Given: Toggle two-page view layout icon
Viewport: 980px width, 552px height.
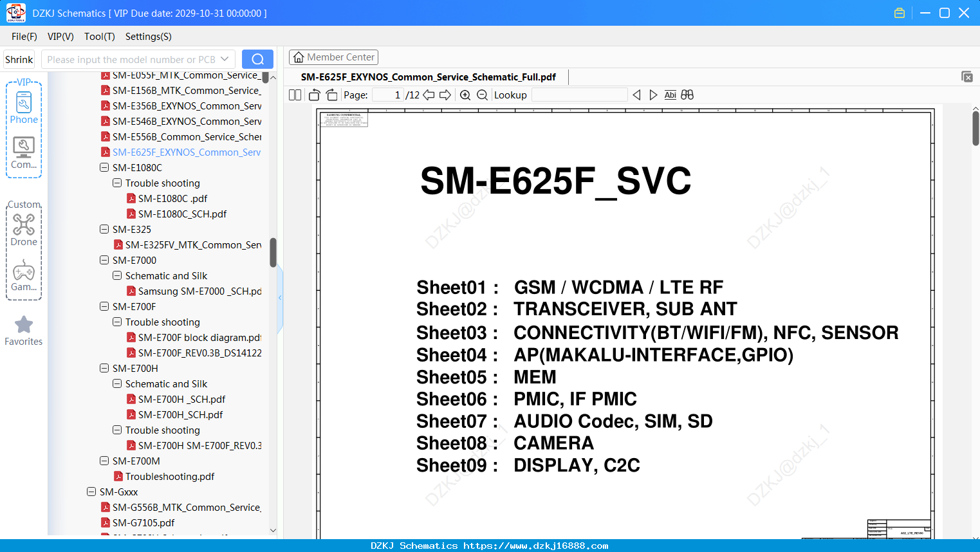Looking at the screenshot, I should click(295, 95).
